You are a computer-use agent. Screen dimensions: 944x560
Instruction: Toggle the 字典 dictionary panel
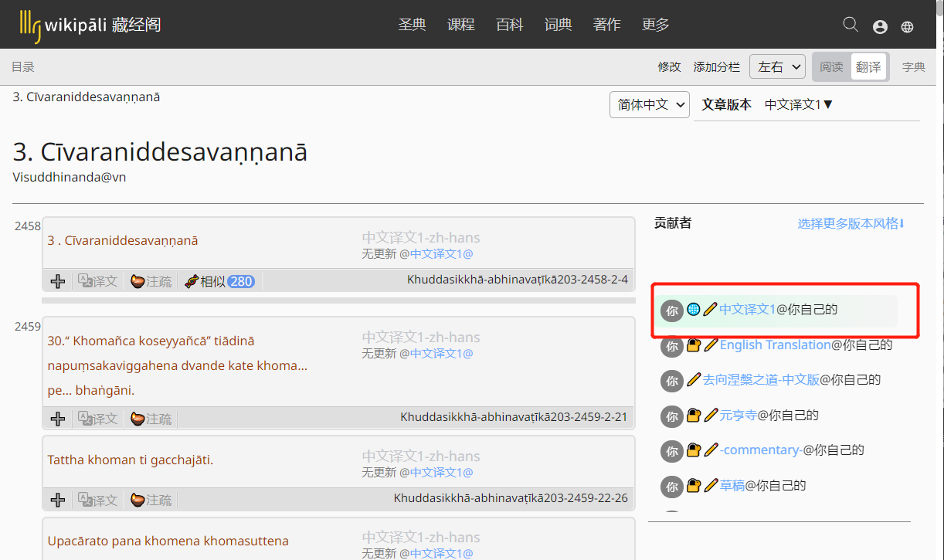point(914,67)
